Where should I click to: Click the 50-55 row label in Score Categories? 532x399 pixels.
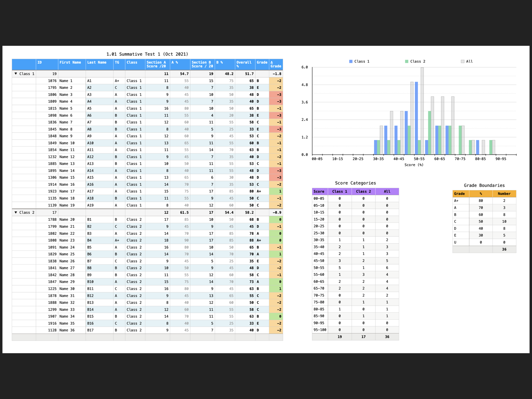tap(319, 268)
